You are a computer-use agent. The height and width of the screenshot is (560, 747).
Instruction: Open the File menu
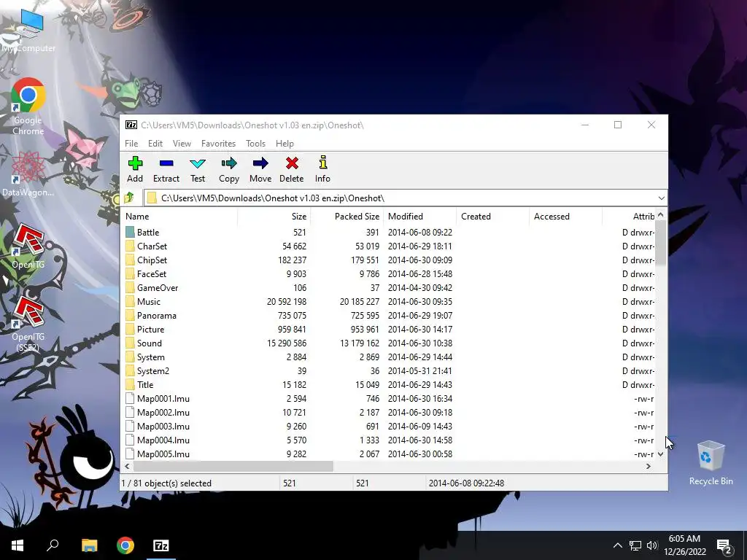(x=131, y=144)
